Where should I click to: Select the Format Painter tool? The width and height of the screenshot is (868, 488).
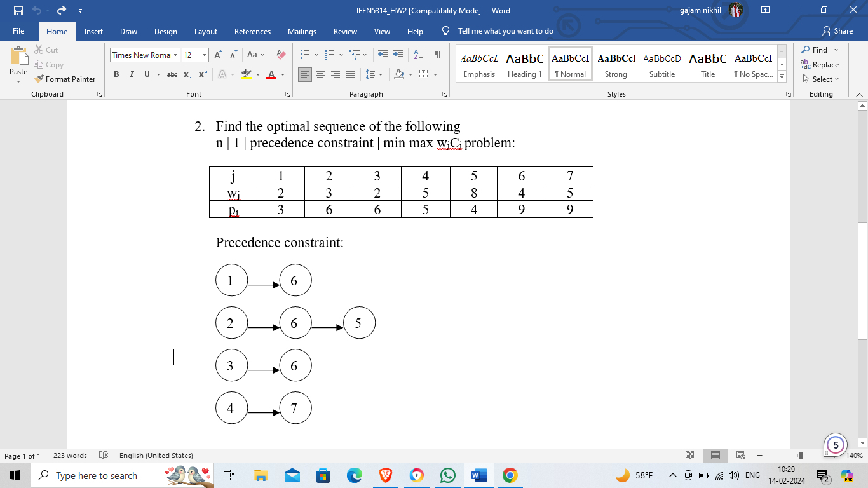[65, 79]
